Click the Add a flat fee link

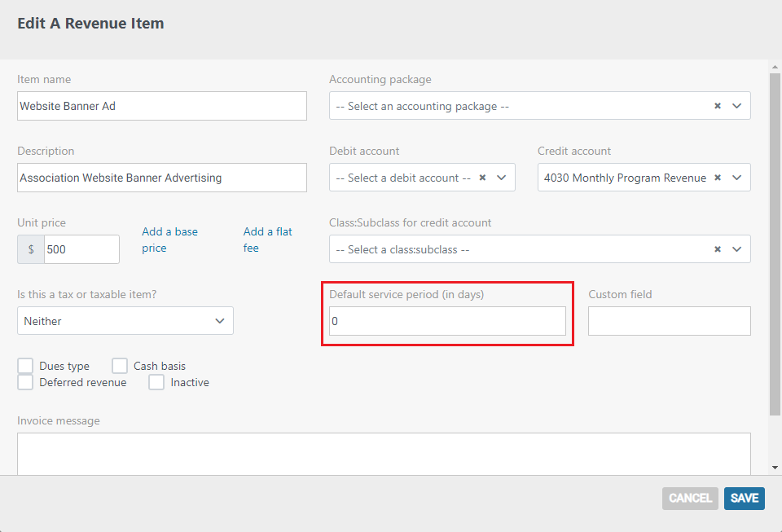(x=268, y=240)
